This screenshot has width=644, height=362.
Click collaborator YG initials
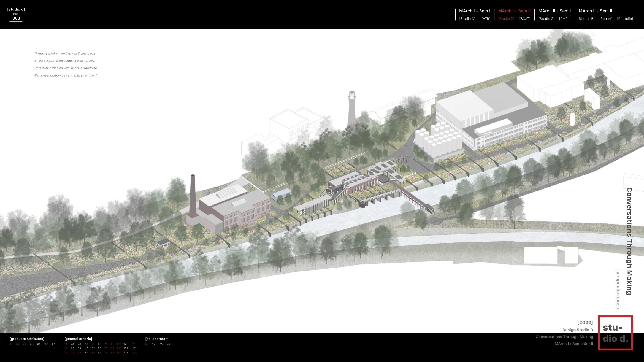tap(154, 344)
